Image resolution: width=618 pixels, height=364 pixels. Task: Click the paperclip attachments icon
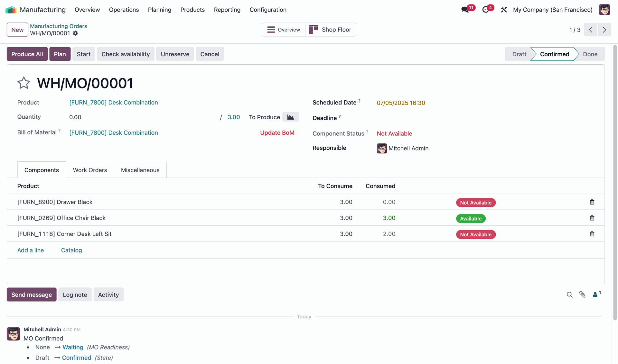(582, 295)
